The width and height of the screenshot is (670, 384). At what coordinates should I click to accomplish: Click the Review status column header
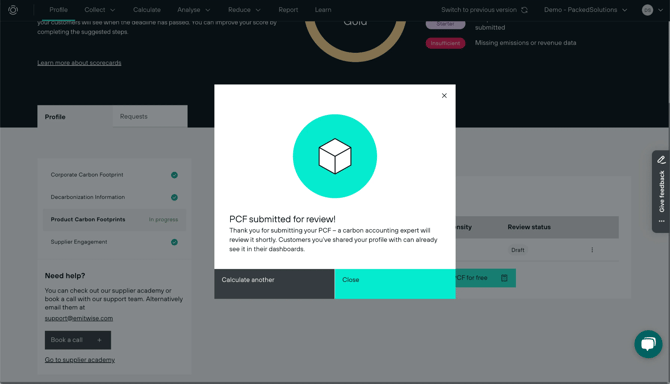point(529,227)
